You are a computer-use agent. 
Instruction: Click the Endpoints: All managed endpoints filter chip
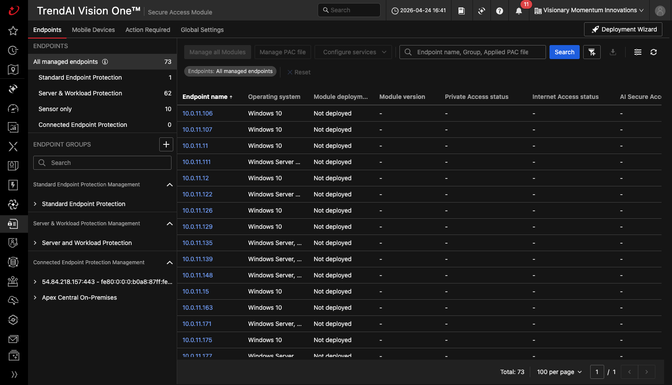coord(230,71)
